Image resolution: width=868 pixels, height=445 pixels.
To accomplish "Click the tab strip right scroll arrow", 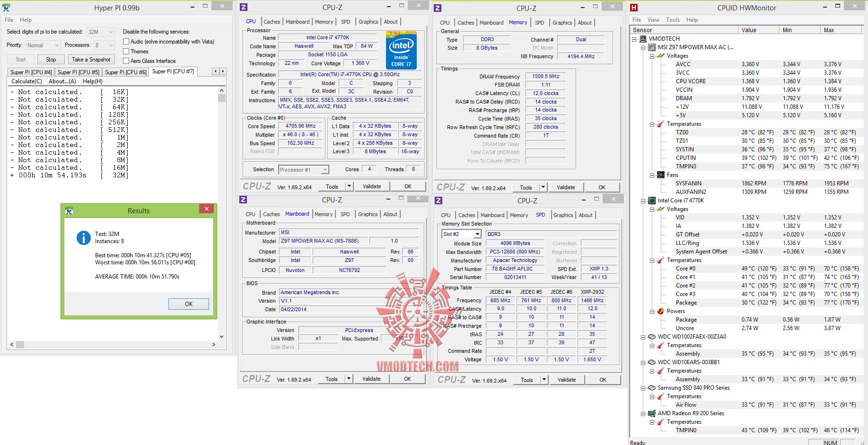I will (x=223, y=71).
